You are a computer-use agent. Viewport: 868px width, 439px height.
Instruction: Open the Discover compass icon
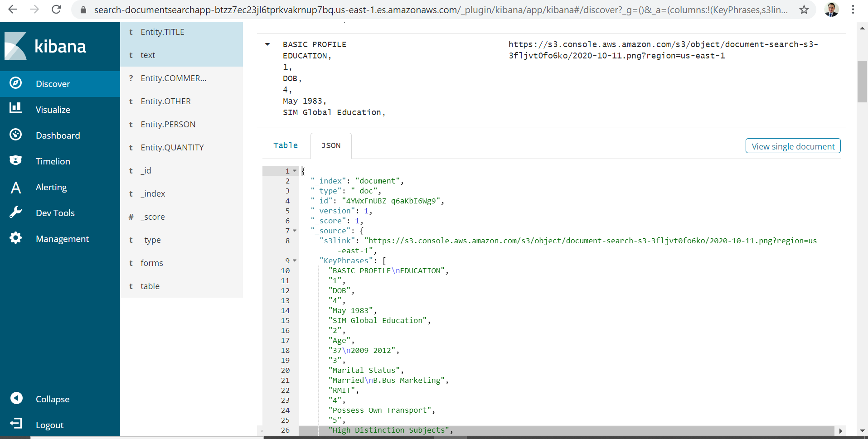pos(16,83)
